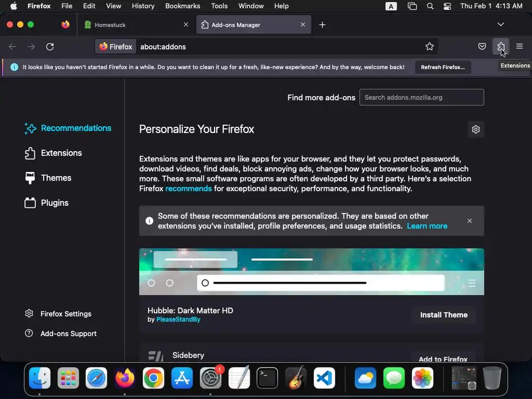Viewport: 532px width, 399px height.
Task: Open System Settings from the Dock
Action: coord(210,378)
